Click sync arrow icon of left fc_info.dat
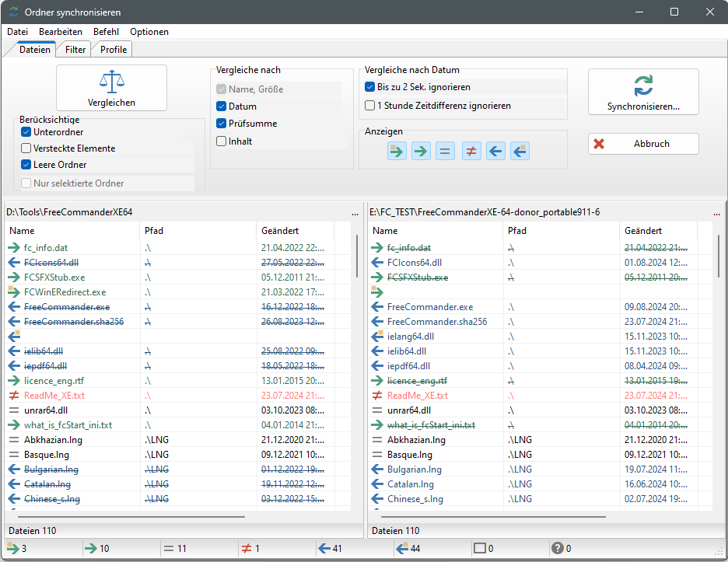 point(14,248)
